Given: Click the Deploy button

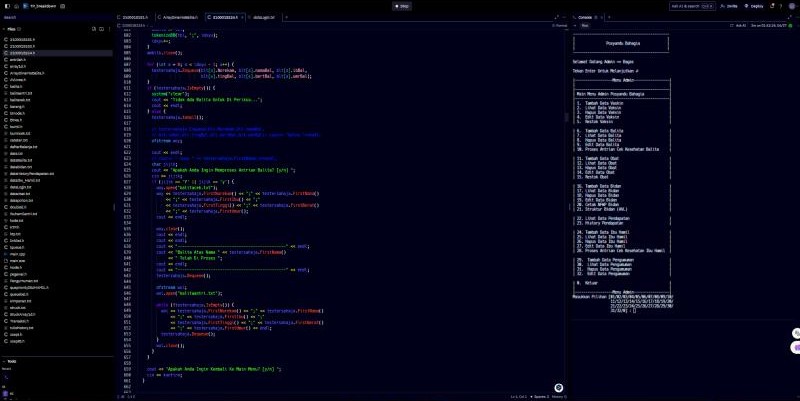Looking at the screenshot, I should [x=757, y=6].
